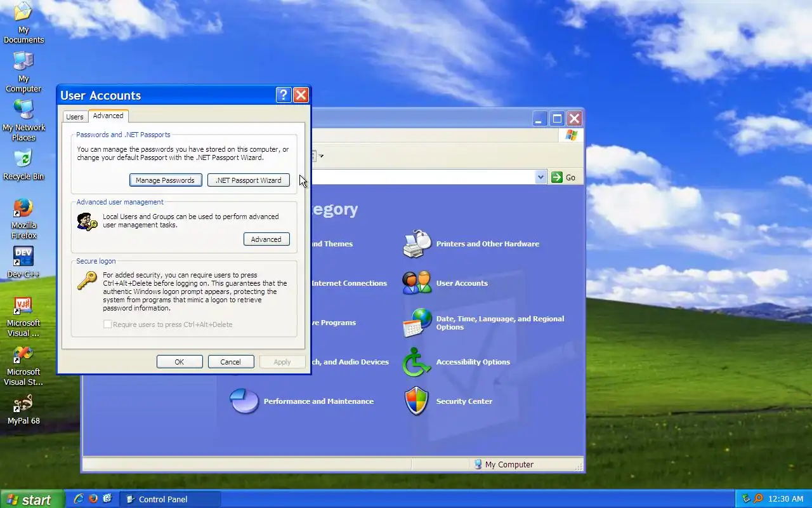Click the Manage Passwords button
The width and height of the screenshot is (812, 508).
166,180
